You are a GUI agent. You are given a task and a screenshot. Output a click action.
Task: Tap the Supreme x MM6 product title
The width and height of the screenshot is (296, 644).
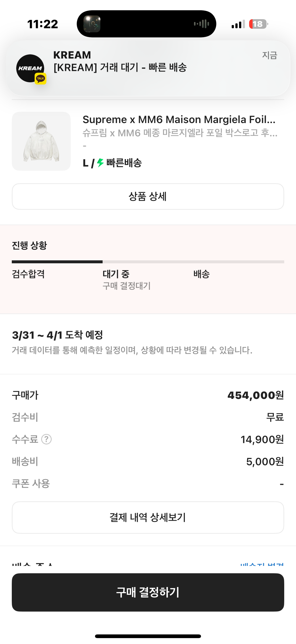pyautogui.click(x=179, y=120)
